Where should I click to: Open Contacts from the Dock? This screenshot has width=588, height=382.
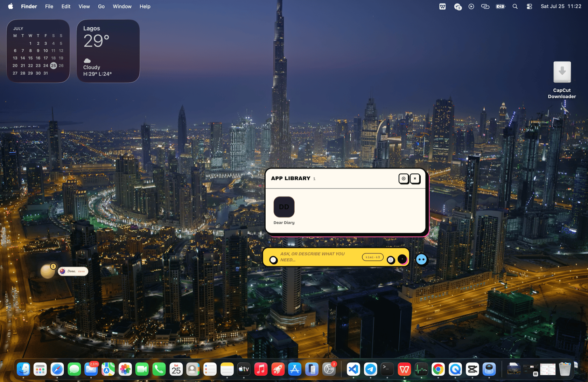click(x=193, y=369)
